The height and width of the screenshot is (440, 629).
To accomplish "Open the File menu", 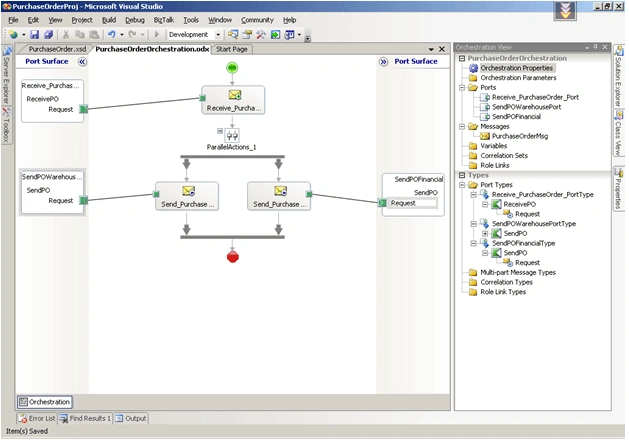I will coord(13,20).
